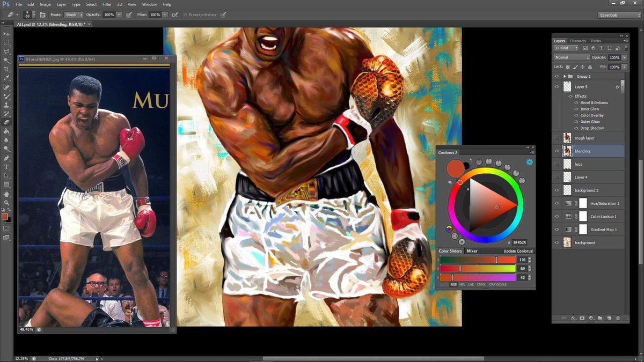Open brush preset picker size dropdown
644x362 pixels.
click(34, 15)
